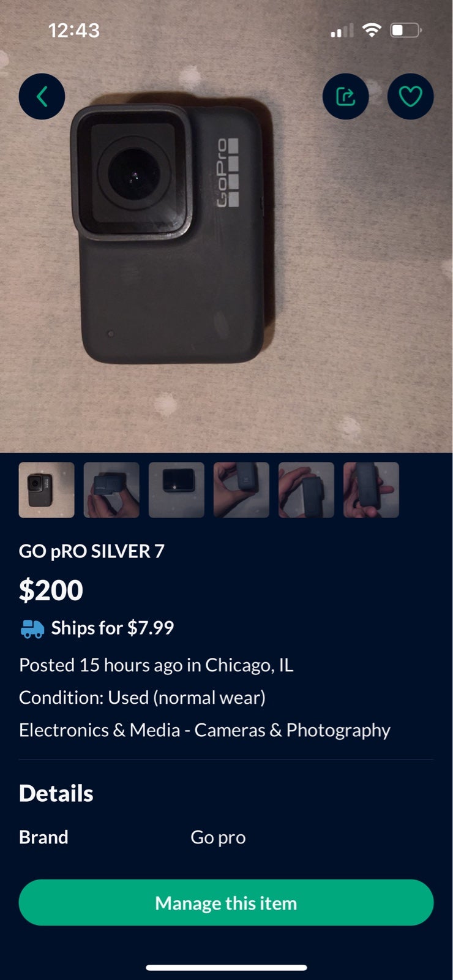The image size is (453, 980).
Task: Select the fifth photo thumbnail
Action: (x=306, y=490)
